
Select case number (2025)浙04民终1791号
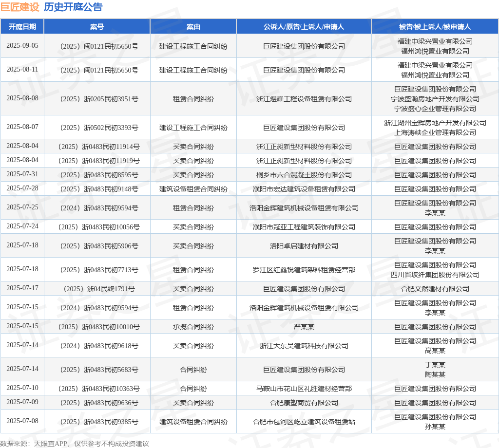(98, 289)
